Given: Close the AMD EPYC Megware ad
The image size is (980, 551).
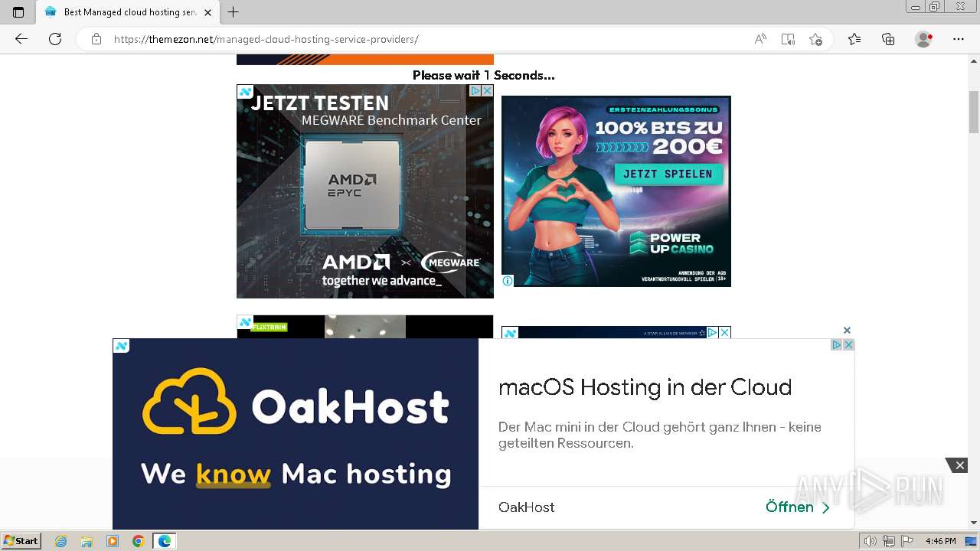Looking at the screenshot, I should pos(487,90).
